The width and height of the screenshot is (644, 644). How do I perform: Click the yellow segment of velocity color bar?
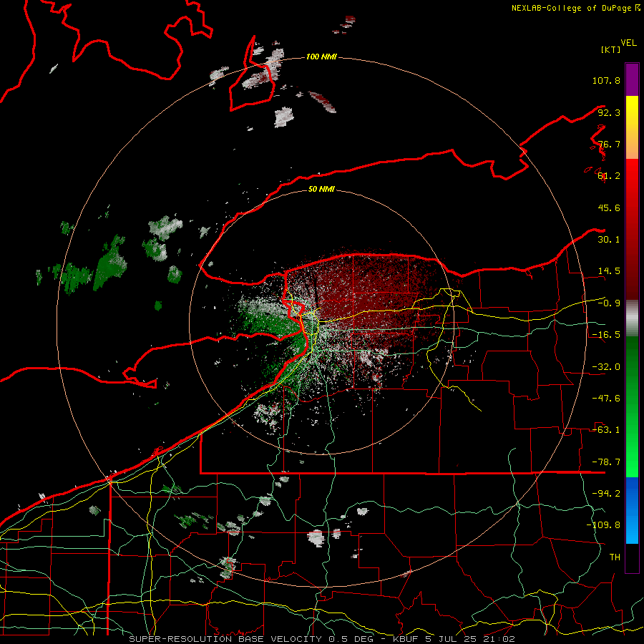coord(632,127)
